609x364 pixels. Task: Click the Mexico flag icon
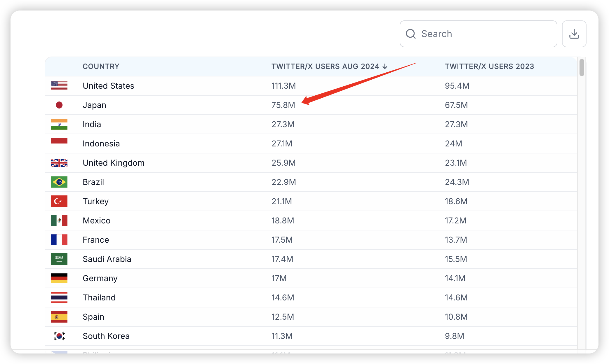[59, 220]
